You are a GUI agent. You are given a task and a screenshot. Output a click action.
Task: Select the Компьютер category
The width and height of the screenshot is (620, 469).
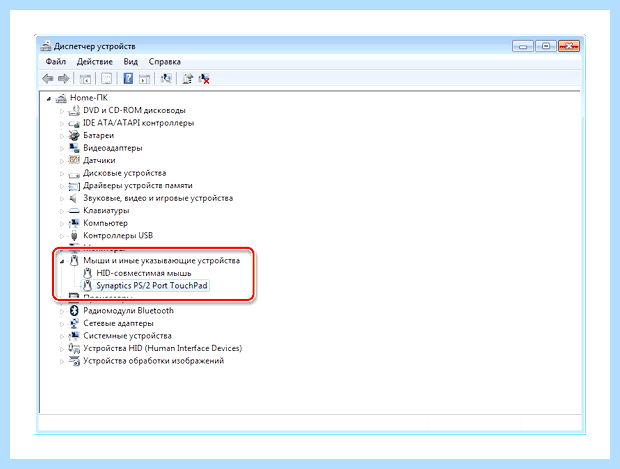[106, 223]
